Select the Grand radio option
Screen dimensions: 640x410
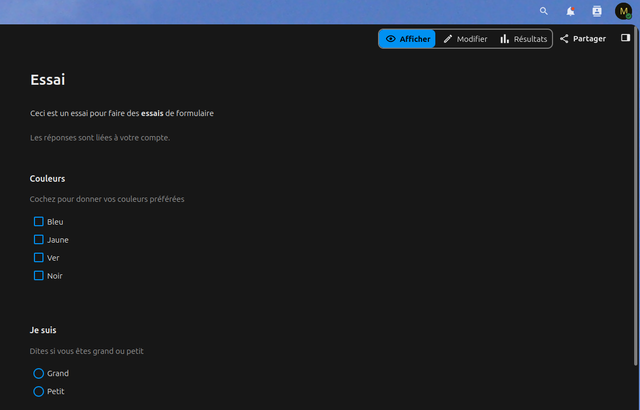[x=38, y=373]
